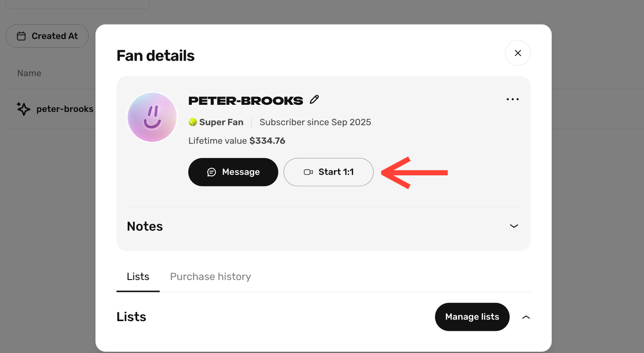Click the chat bubble icon in Message

pyautogui.click(x=211, y=172)
